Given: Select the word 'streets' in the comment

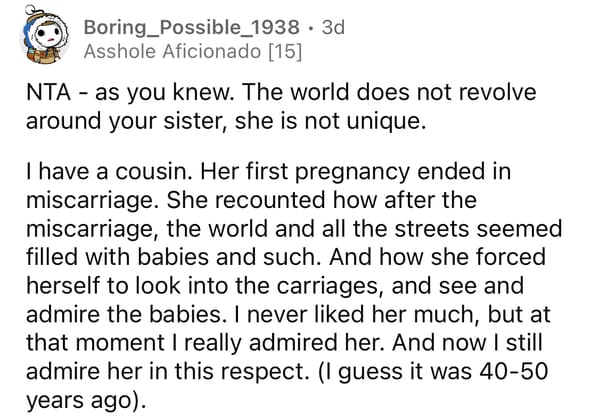Looking at the screenshot, I should (432, 229).
